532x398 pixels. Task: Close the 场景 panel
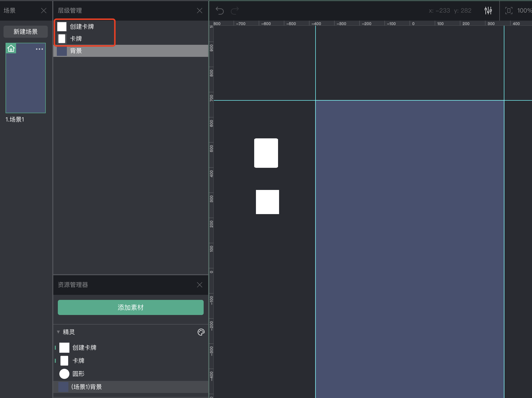click(x=43, y=11)
